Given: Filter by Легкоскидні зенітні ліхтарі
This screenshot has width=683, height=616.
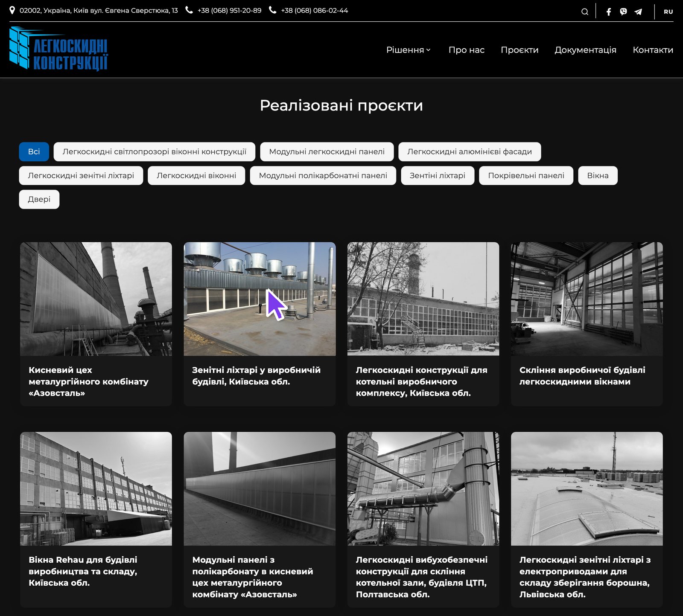Looking at the screenshot, I should pyautogui.click(x=81, y=175).
